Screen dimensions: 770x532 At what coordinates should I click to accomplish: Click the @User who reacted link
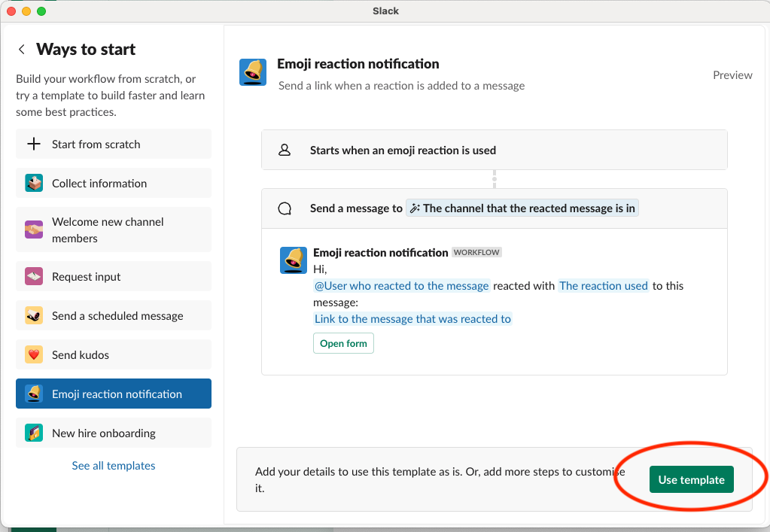[401, 285]
